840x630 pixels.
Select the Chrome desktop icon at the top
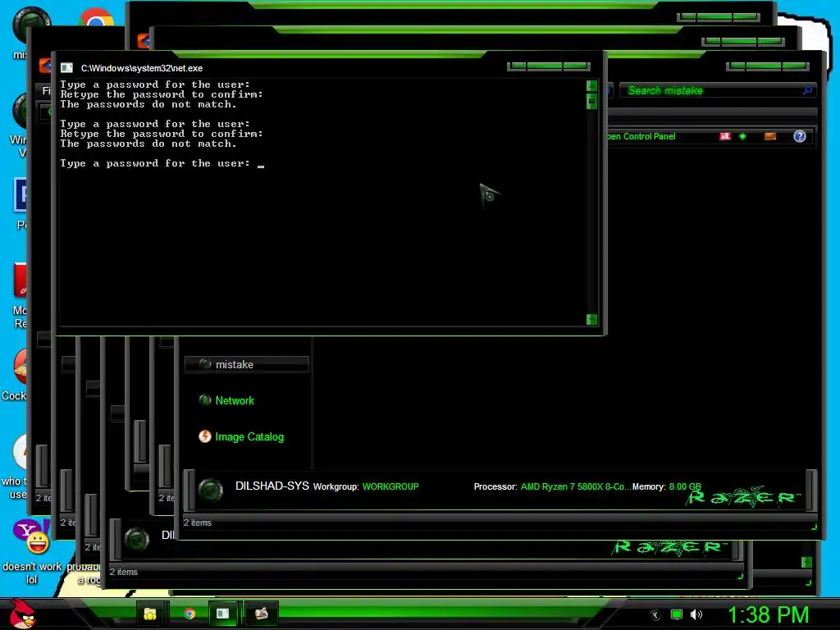tap(97, 19)
